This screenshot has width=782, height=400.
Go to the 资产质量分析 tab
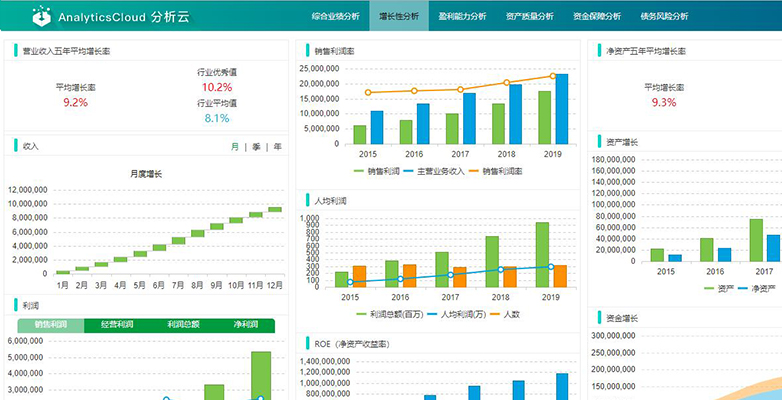tap(529, 16)
